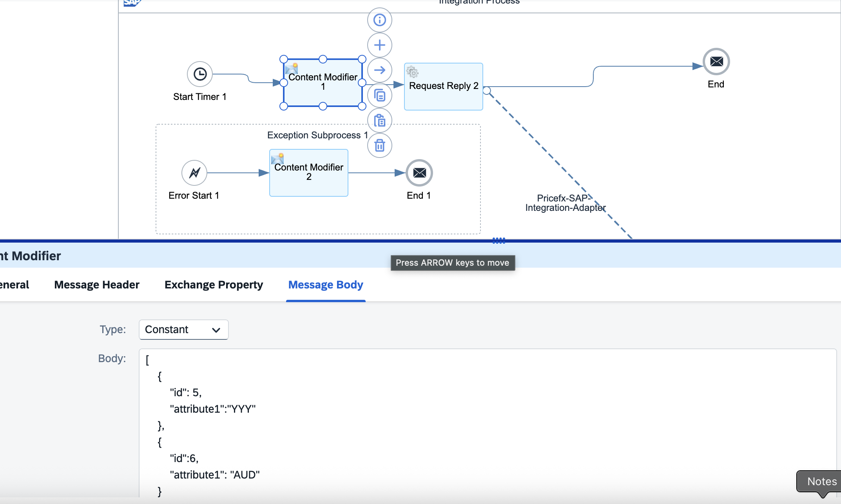Click the End message event icon
Image resolution: width=841 pixels, height=504 pixels.
[x=716, y=62]
